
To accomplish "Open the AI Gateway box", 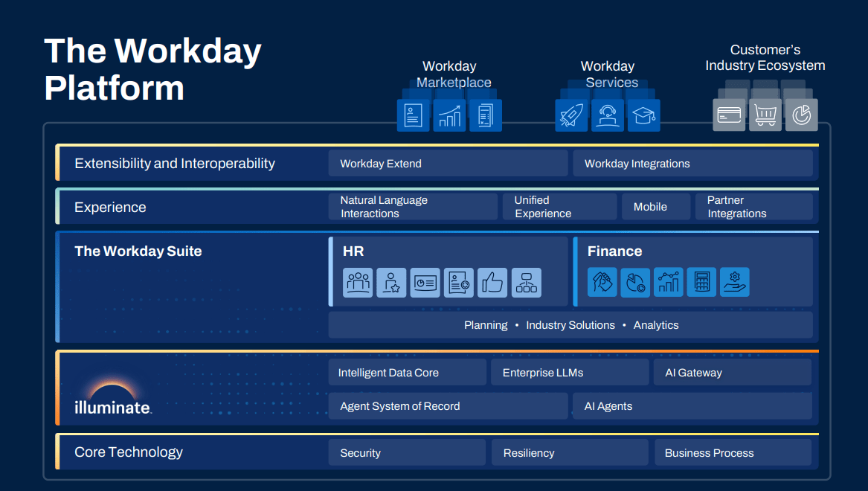I will (732, 372).
